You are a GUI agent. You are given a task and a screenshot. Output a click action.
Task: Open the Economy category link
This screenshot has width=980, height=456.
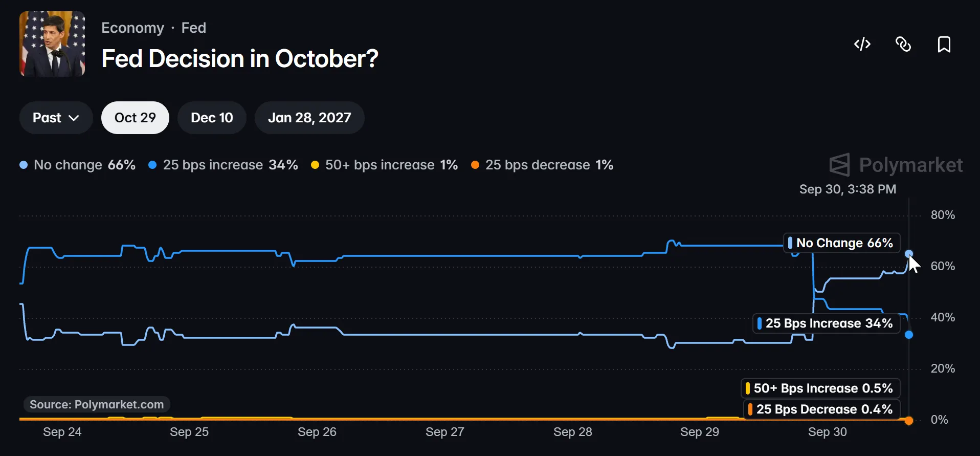coord(132,28)
